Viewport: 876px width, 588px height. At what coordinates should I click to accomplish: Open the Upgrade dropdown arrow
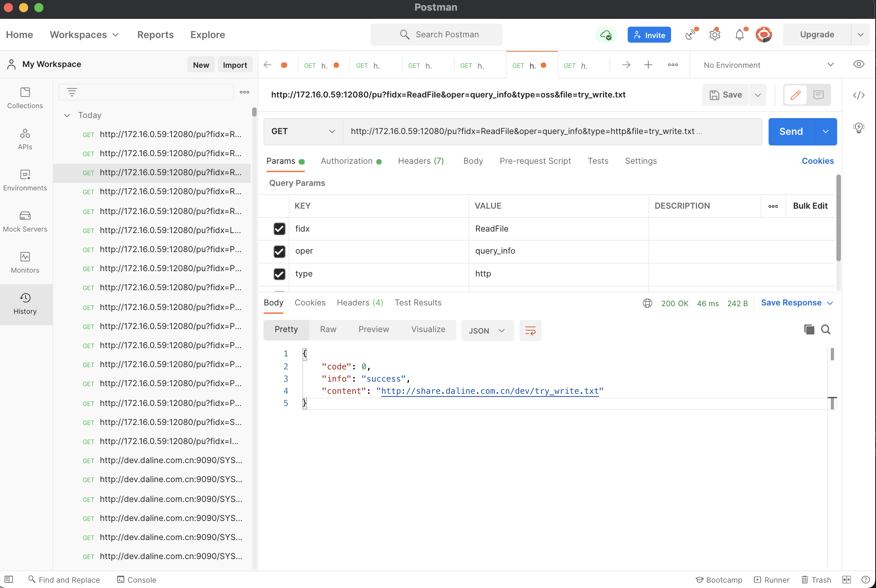tap(860, 35)
